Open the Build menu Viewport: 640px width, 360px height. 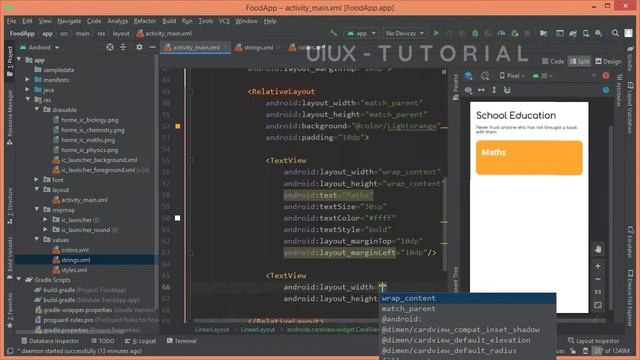point(169,21)
